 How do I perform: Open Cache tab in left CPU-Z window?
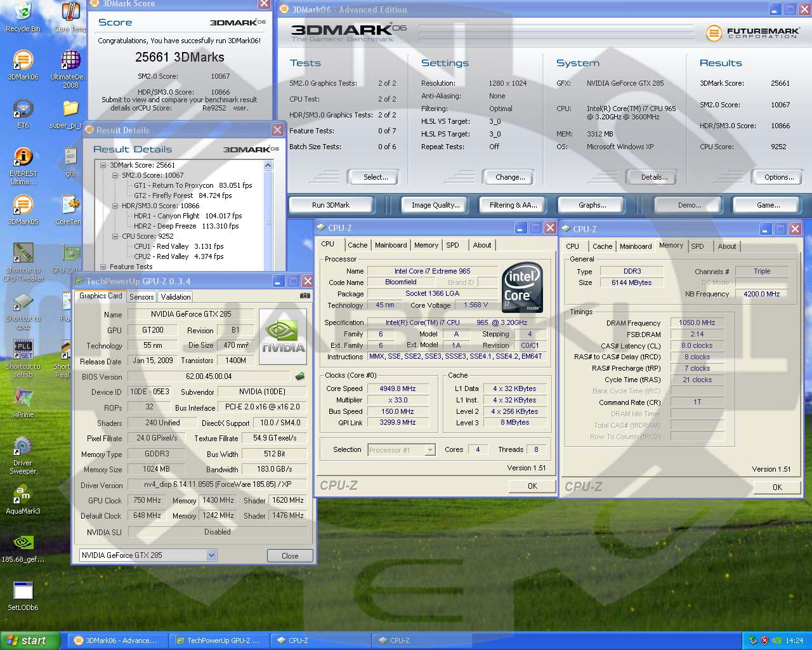357,245
